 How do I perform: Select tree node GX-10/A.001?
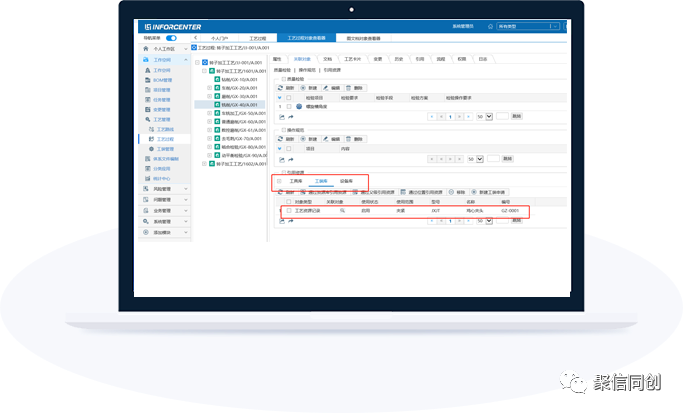pos(240,80)
